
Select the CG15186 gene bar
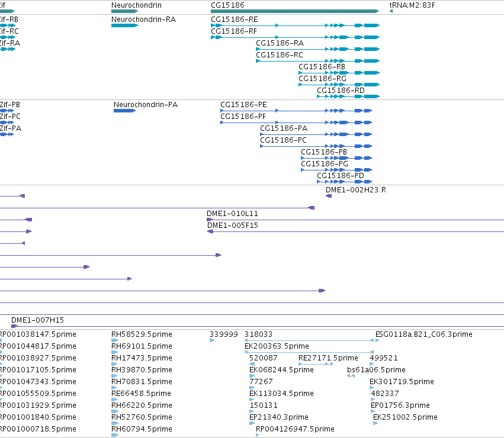[295, 11]
